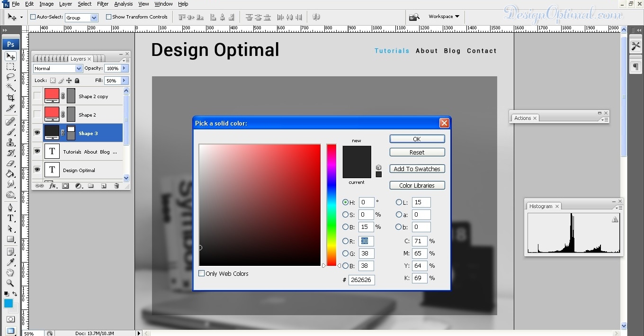This screenshot has height=336, width=644.
Task: Show the Shape 2 layer
Action: [37, 115]
